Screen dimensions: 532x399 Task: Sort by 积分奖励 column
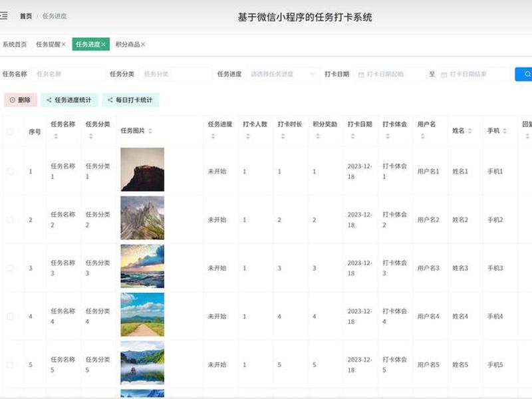click(x=318, y=136)
